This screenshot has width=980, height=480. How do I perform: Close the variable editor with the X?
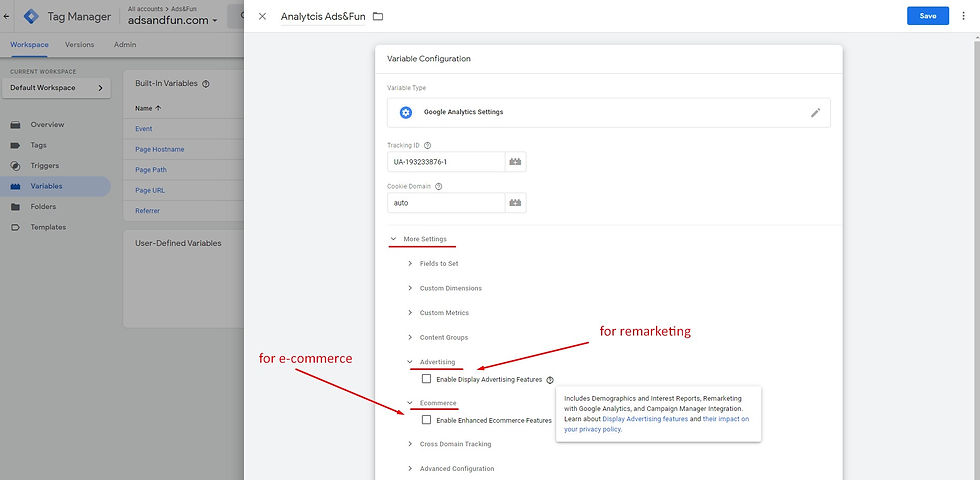[x=262, y=16]
